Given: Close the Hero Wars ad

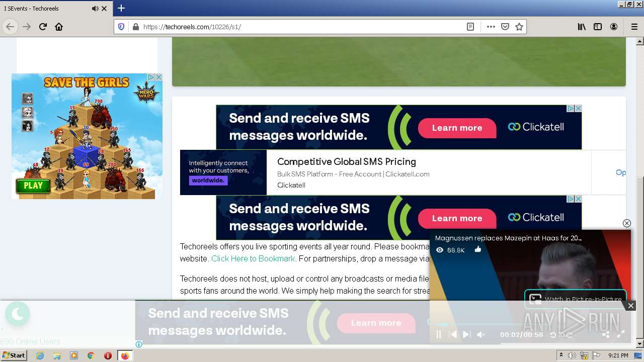Looking at the screenshot, I should point(158,77).
